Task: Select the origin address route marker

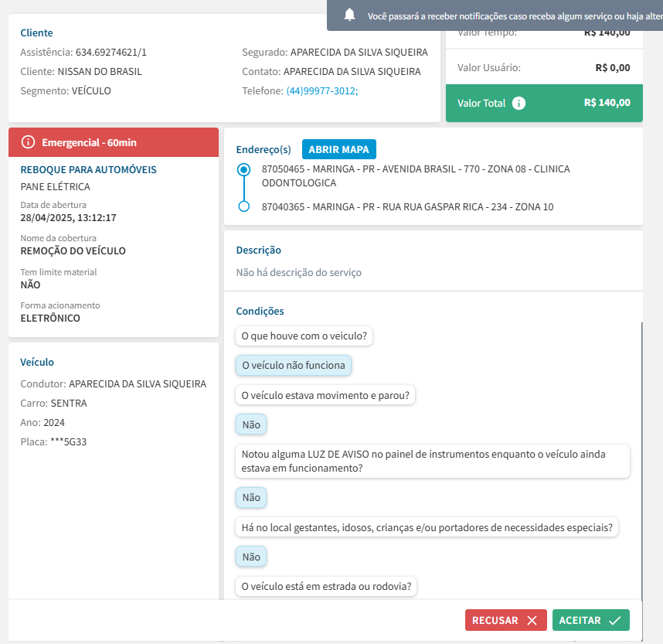Action: click(x=244, y=169)
